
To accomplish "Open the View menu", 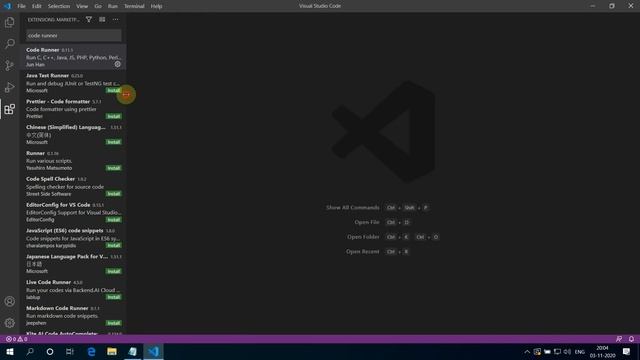I will coord(82,6).
